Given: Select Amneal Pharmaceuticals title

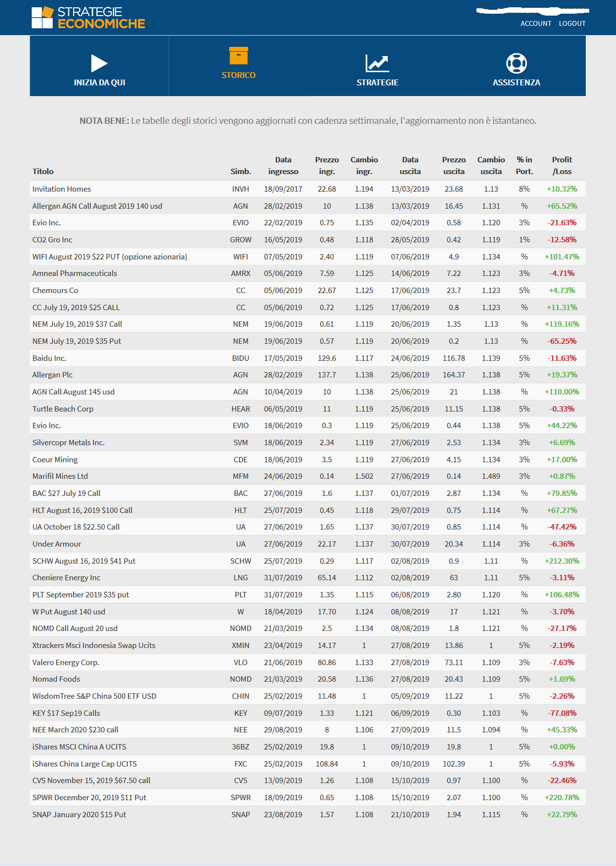Looking at the screenshot, I should 75,273.
